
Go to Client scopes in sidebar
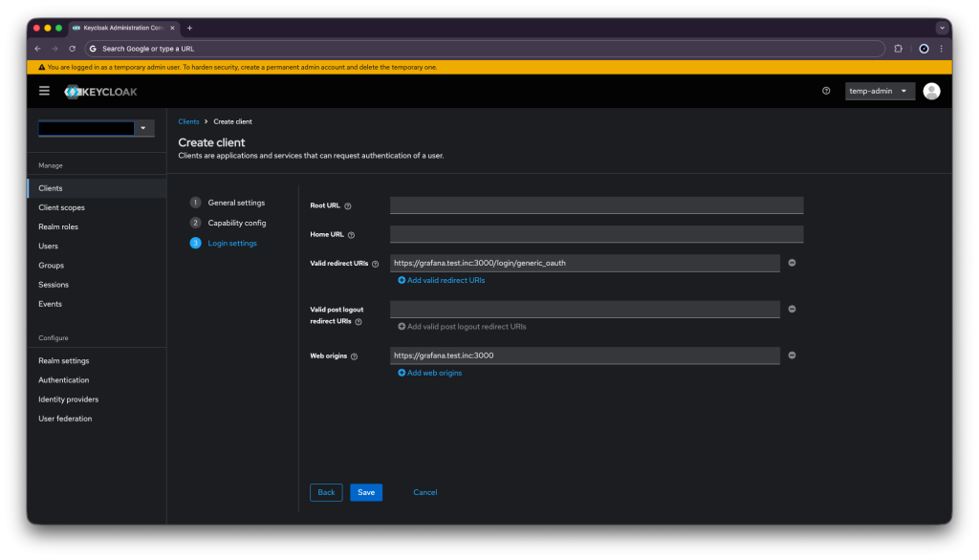click(61, 207)
